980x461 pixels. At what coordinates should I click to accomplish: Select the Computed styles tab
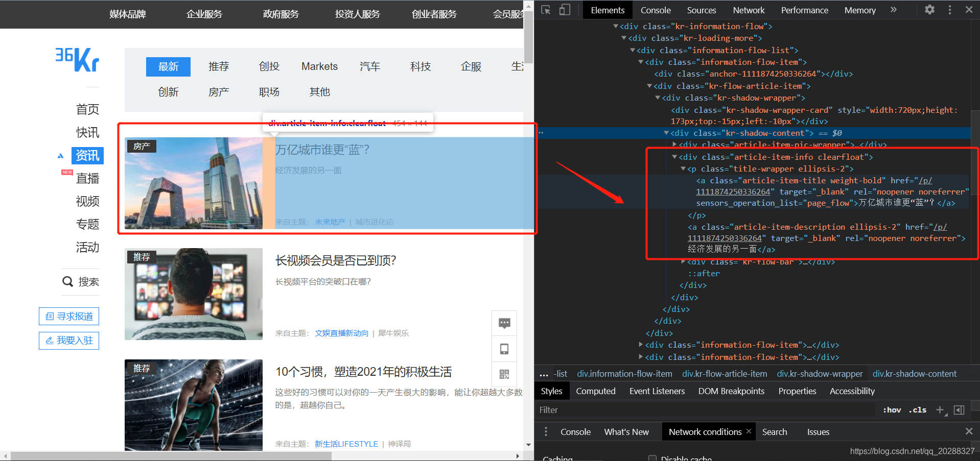(596, 391)
